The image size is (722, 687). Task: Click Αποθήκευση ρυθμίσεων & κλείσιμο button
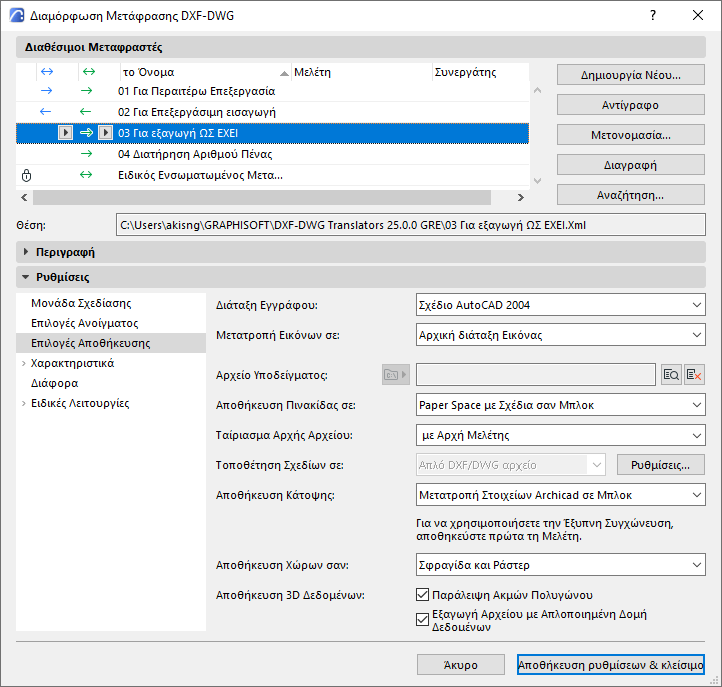pos(611,665)
